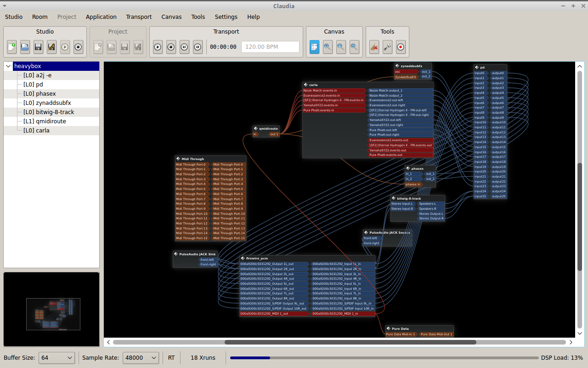Click transport fast-forward button
This screenshot has height=368, width=588.
(x=198, y=46)
